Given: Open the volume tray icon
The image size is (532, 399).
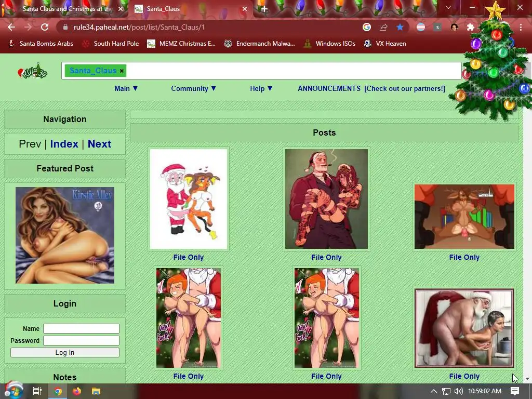Looking at the screenshot, I should tap(458, 391).
